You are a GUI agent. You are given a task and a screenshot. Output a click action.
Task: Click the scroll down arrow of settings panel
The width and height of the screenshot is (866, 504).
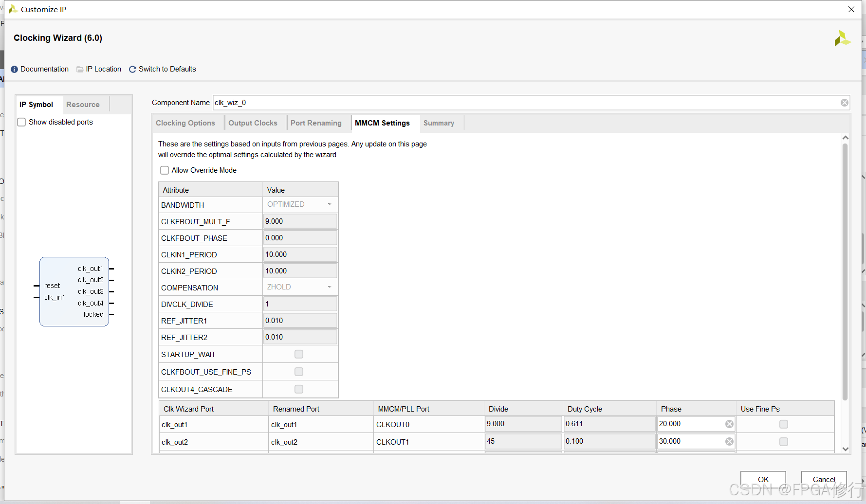click(846, 449)
